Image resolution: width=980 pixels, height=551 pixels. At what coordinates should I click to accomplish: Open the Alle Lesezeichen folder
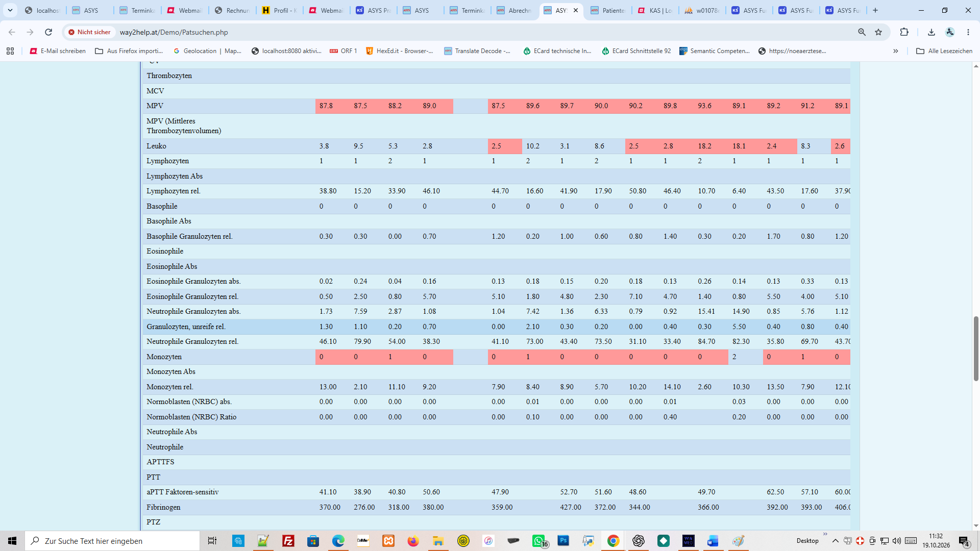point(944,51)
